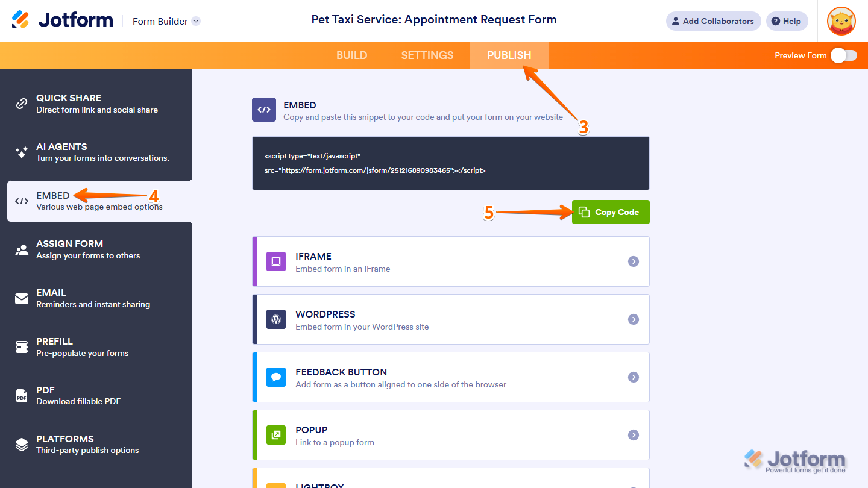This screenshot has height=488, width=868.
Task: Toggle the Preview Form switch
Action: [x=843, y=55]
